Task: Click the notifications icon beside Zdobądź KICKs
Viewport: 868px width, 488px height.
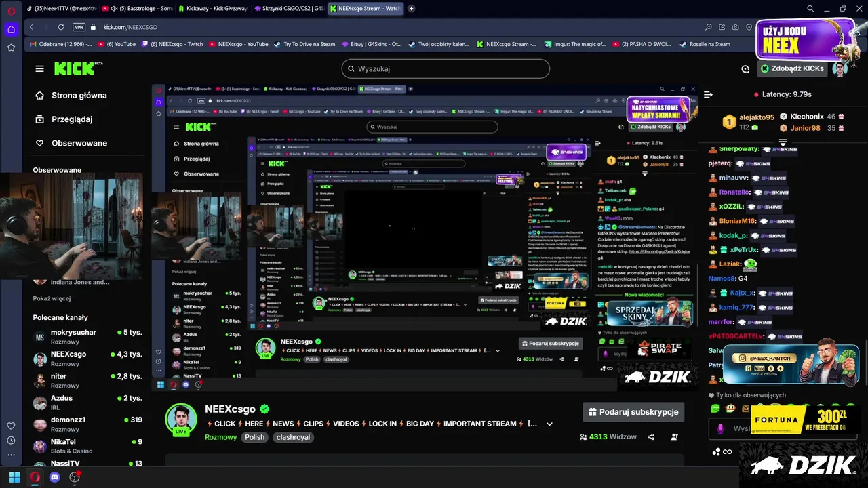Action: coord(745,68)
